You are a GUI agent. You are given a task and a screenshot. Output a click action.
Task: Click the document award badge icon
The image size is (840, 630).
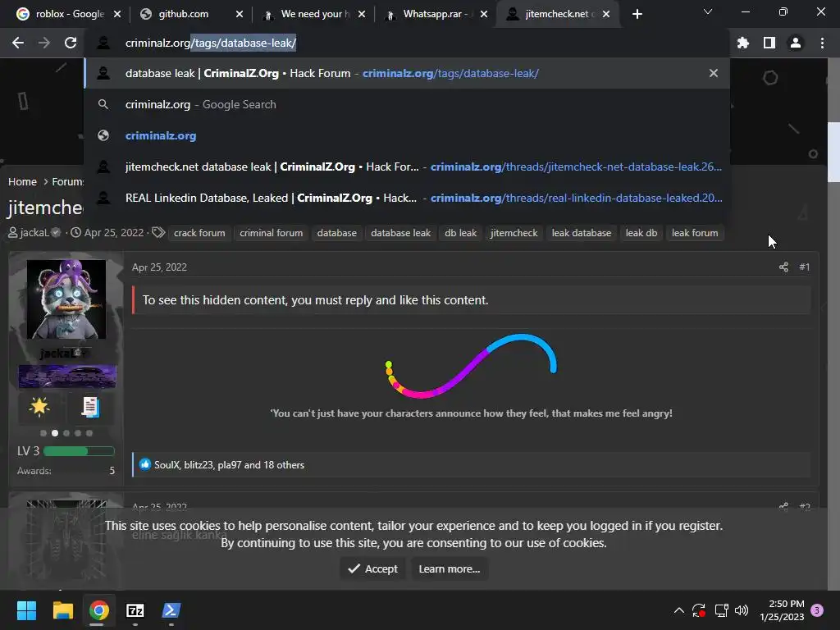tap(90, 407)
